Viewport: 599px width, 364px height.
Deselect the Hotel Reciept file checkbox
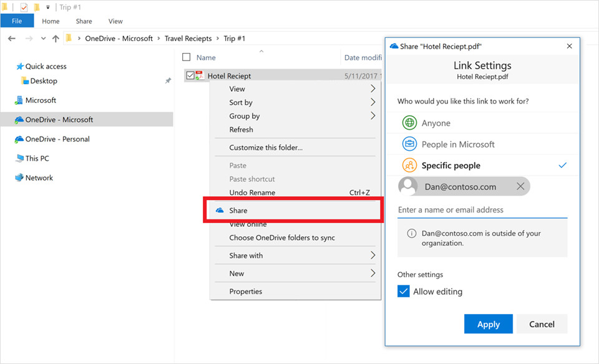coord(190,75)
